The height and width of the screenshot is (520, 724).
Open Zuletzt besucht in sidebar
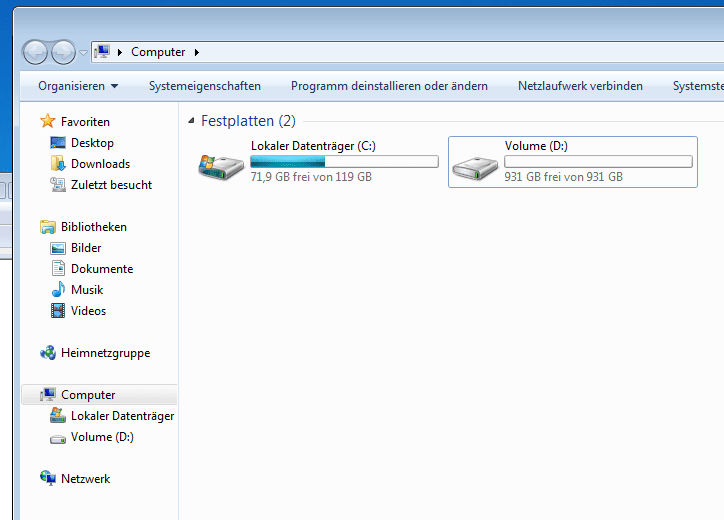[111, 185]
